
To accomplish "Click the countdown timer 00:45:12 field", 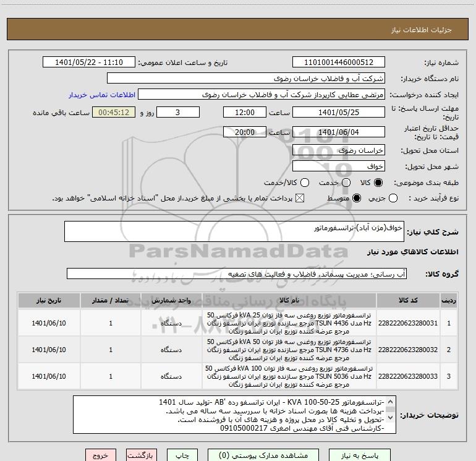I will pos(114,112).
